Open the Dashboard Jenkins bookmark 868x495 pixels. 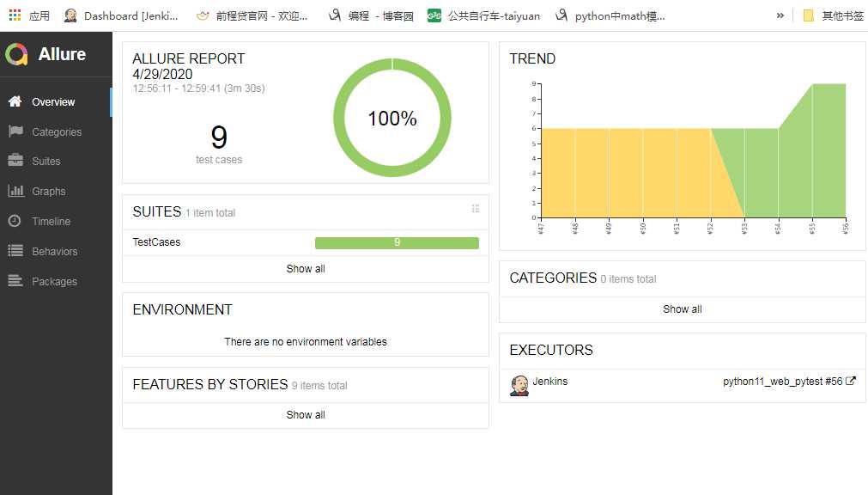click(x=121, y=15)
